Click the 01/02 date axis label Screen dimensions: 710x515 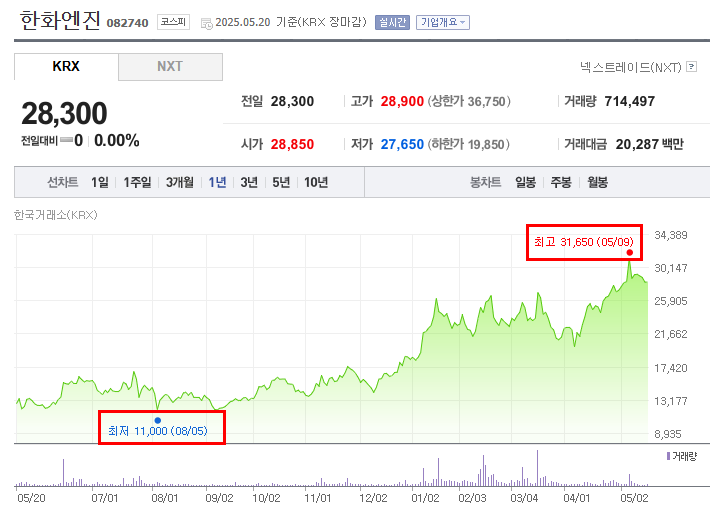coord(425,498)
